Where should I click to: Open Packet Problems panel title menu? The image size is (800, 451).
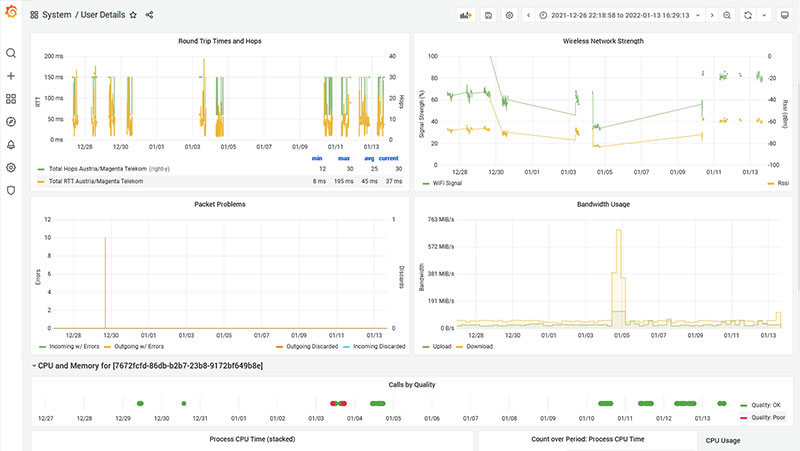click(x=220, y=204)
